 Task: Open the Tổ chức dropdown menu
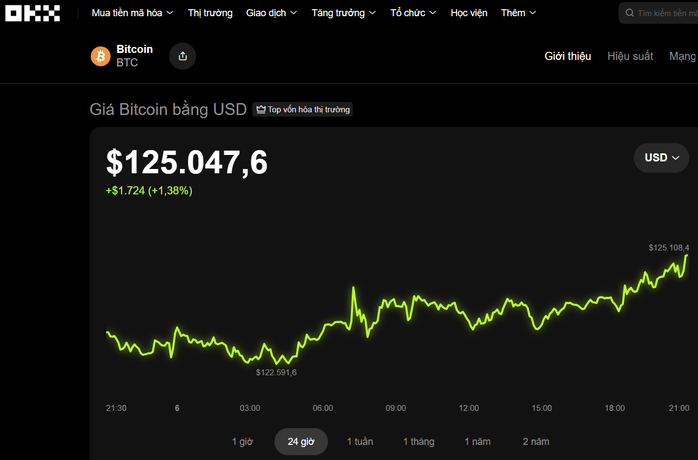(413, 13)
